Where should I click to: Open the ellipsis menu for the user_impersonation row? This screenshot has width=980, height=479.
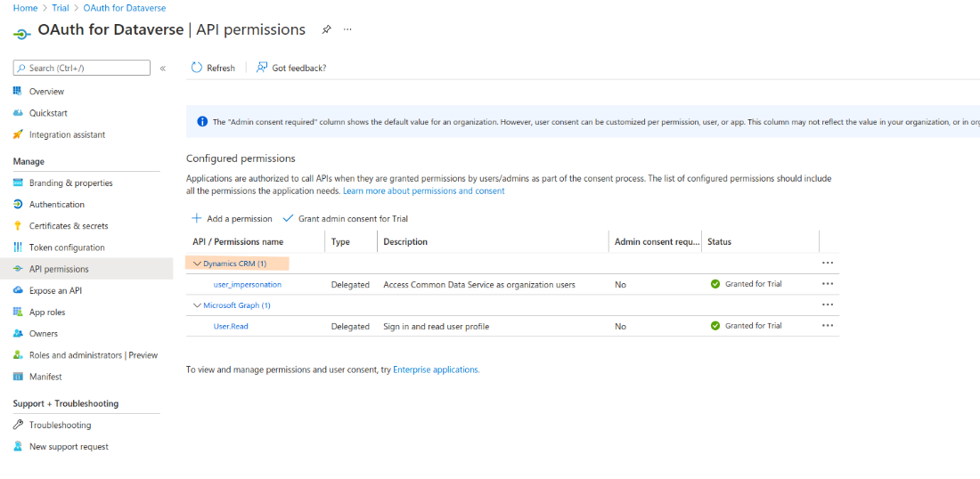[x=829, y=283]
